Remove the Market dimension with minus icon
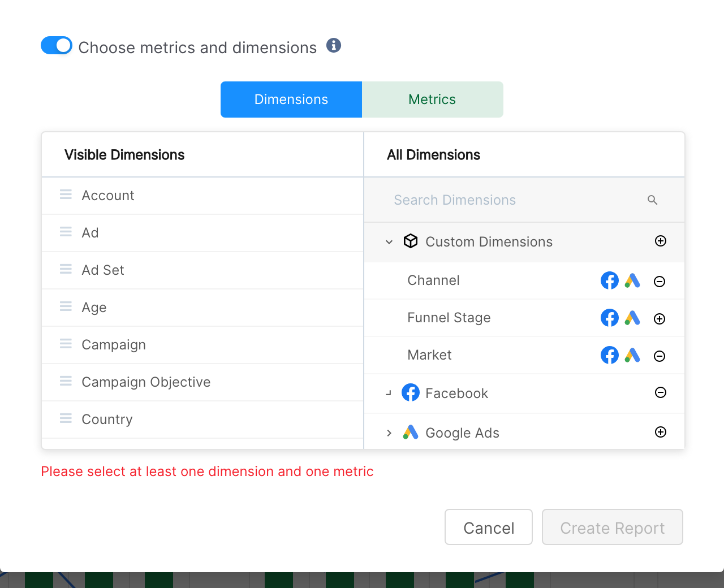This screenshot has height=588, width=724. (x=660, y=356)
